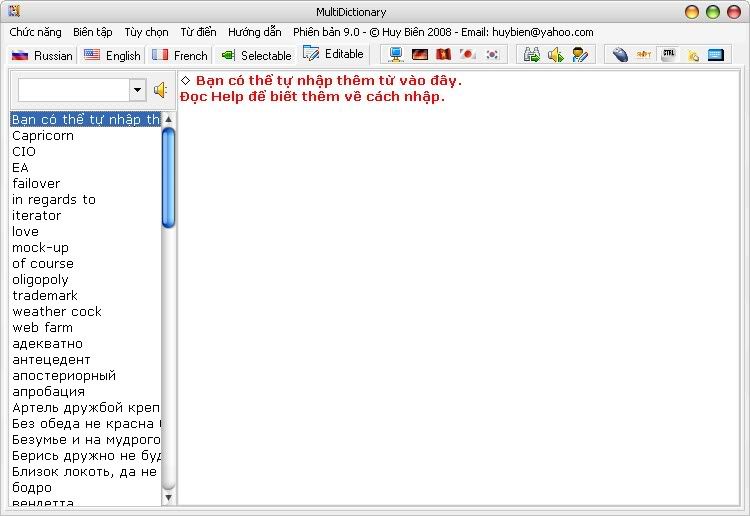This screenshot has height=516, width=750.
Task: Click the binoculars search icon
Action: 532,55
